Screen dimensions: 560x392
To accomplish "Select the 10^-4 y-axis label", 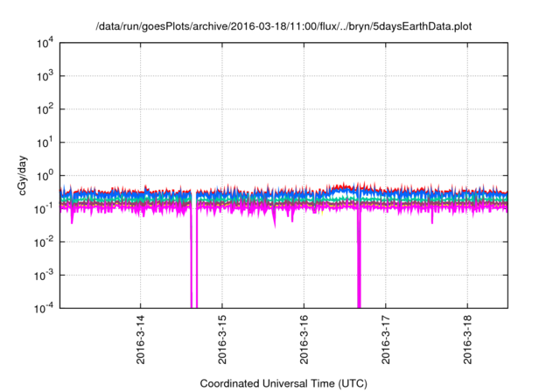I will pyautogui.click(x=45, y=308).
